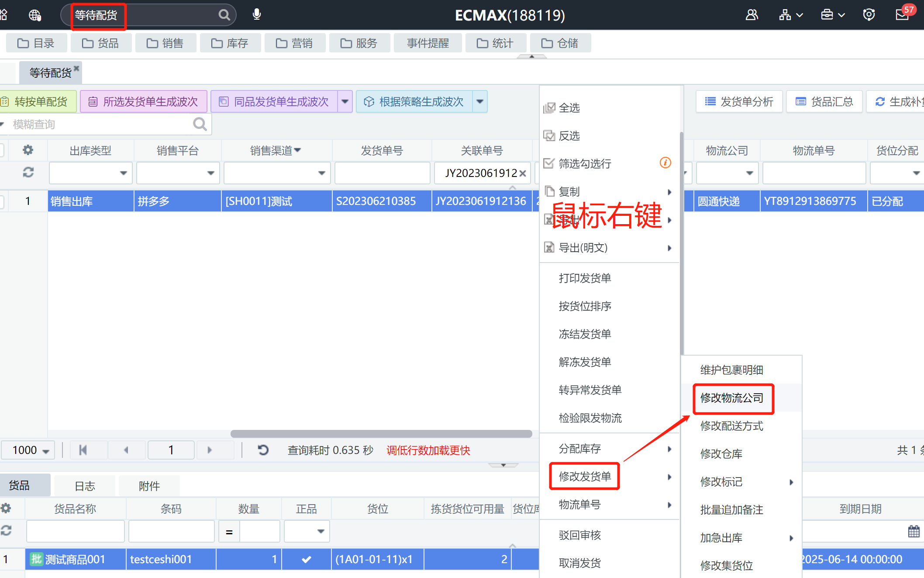Go to first page of results
The image size is (924, 578).
(x=83, y=450)
